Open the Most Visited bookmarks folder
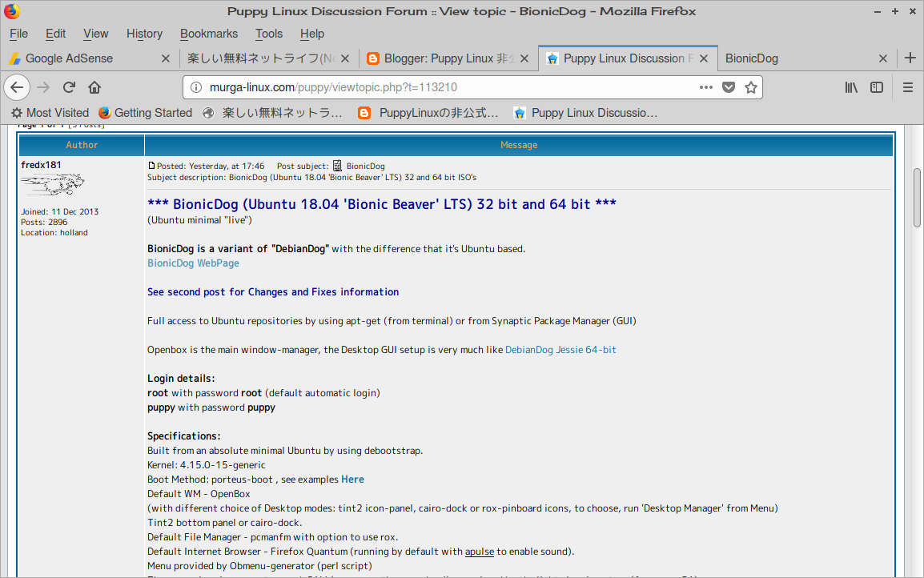Viewport: 924px width, 578px height. 50,112
